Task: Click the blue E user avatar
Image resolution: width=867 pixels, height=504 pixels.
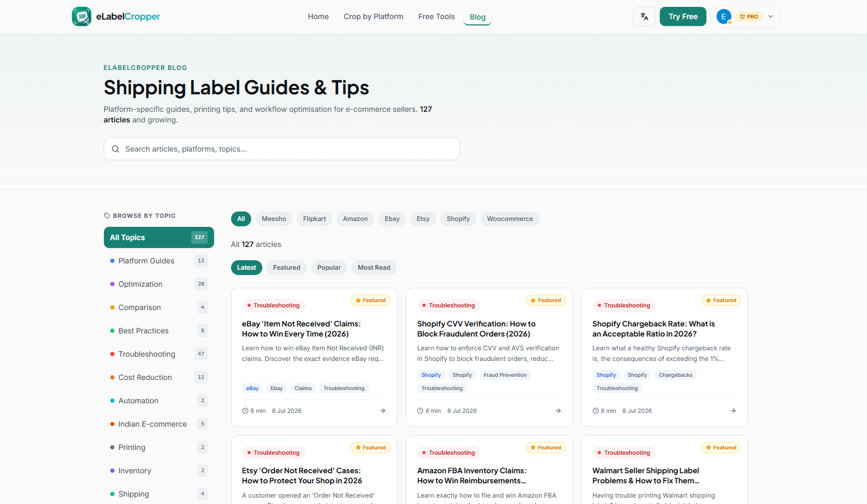Action: [723, 16]
